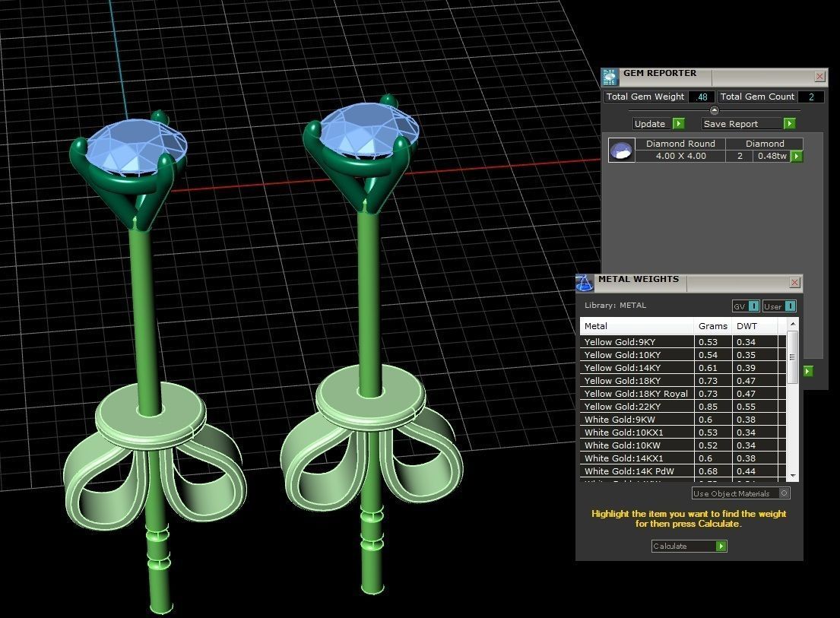Image resolution: width=840 pixels, height=618 pixels.
Task: Click the 0.48tw gem weight cell
Action: point(772,156)
